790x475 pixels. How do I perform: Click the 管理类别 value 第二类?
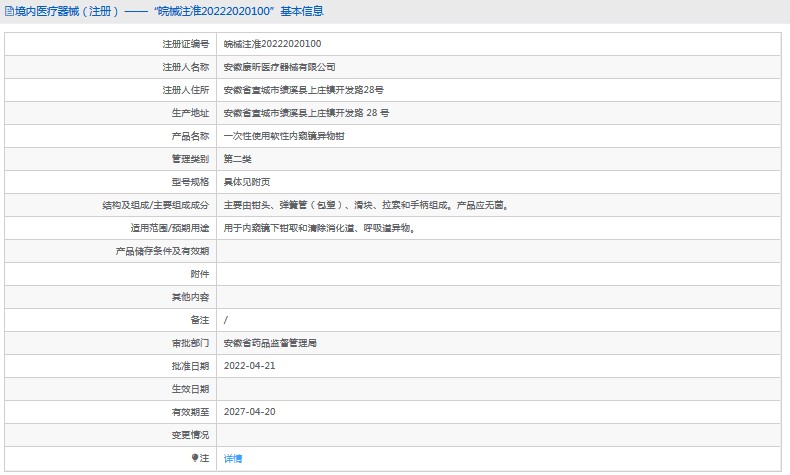click(x=237, y=159)
